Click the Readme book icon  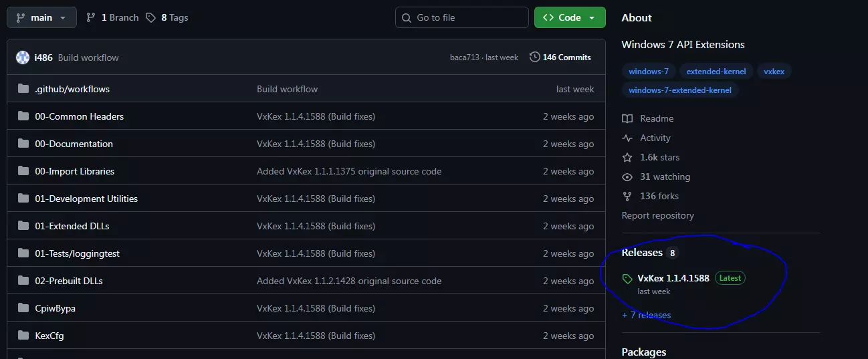[627, 118]
